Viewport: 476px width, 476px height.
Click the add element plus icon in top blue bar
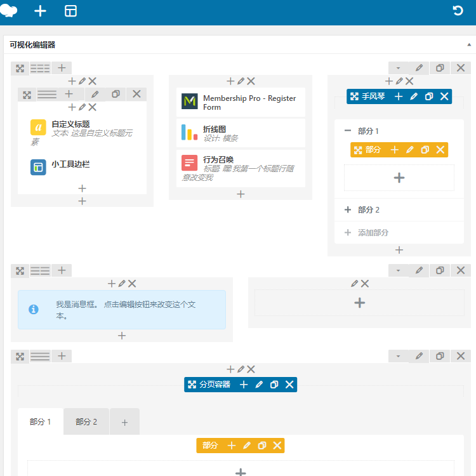40,11
